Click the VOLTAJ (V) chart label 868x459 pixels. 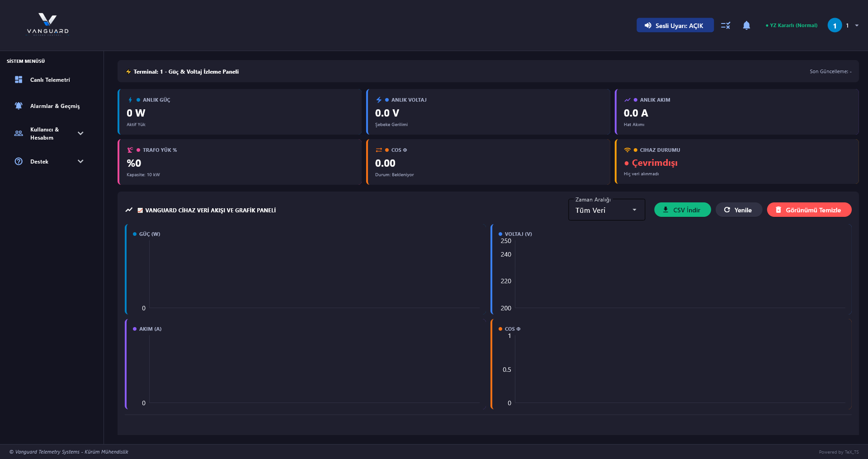click(x=518, y=234)
